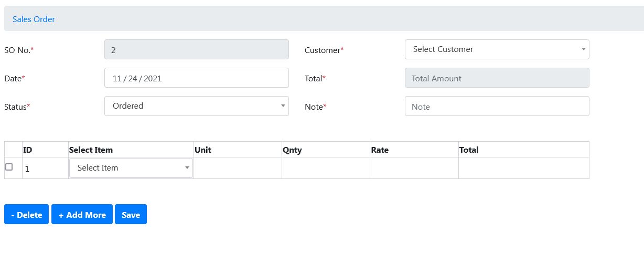Click the Date input field
Screen dimensions: 644x264
point(196,78)
